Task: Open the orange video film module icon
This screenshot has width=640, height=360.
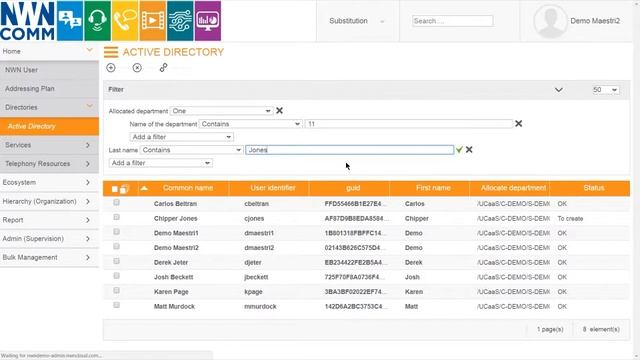Action: [153, 20]
